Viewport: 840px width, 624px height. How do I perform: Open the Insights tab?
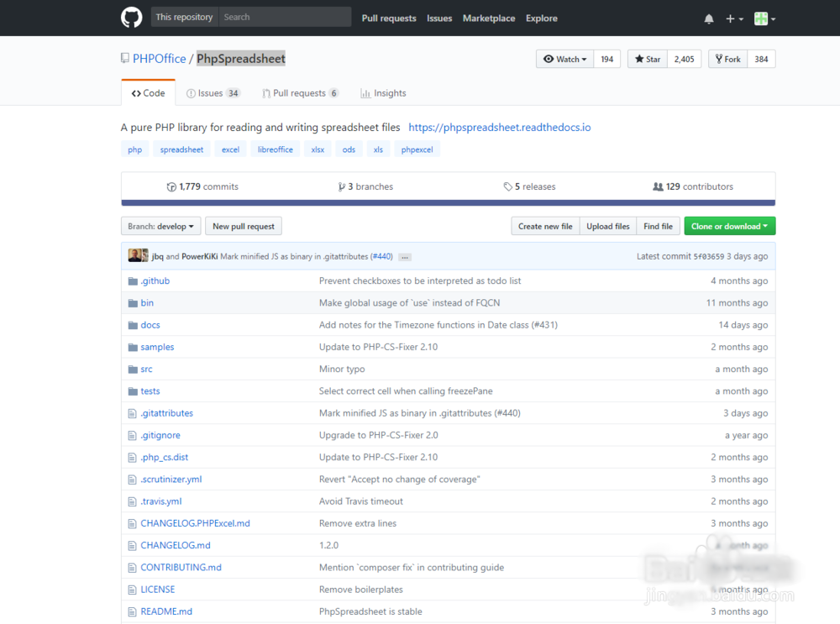click(383, 93)
